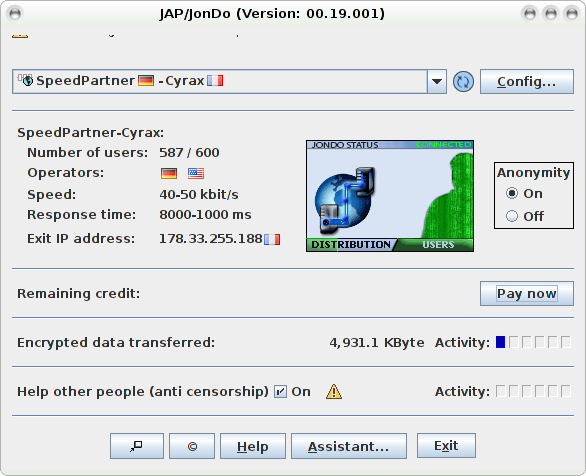The width and height of the screenshot is (586, 476).
Task: Open the SpeedPartner-Cyrax service combo box
Action: coord(229,81)
